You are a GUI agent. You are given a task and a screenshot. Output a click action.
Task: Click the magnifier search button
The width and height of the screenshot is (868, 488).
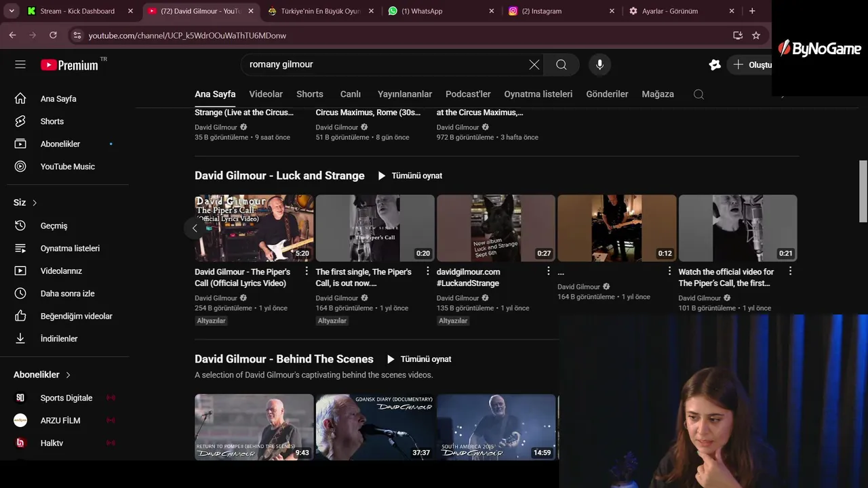[561, 64]
